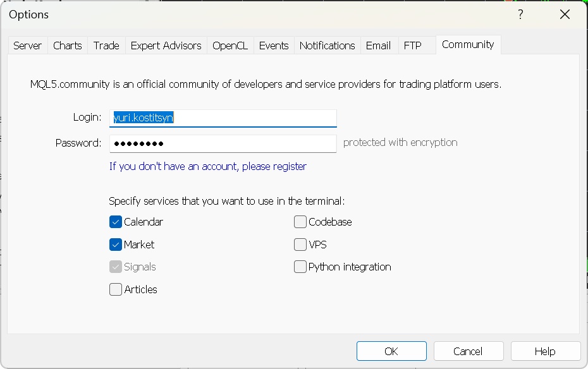Go to Expert Advisors tab
588x369 pixels.
coord(166,45)
